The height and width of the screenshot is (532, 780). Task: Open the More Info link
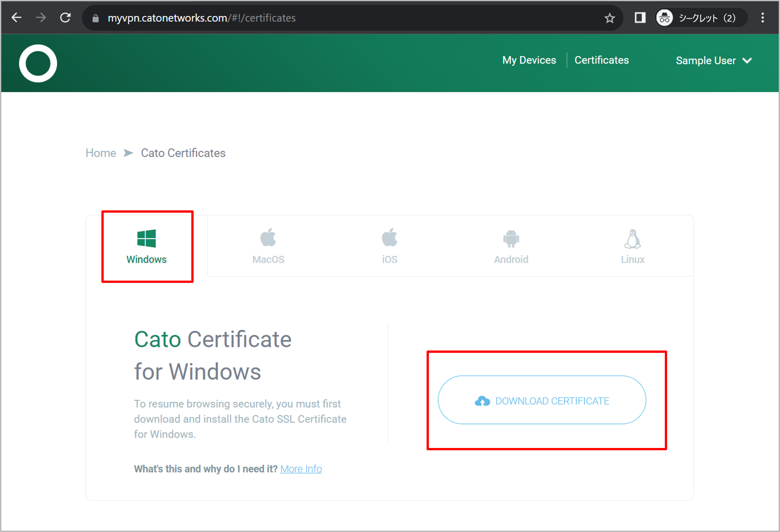pos(301,469)
